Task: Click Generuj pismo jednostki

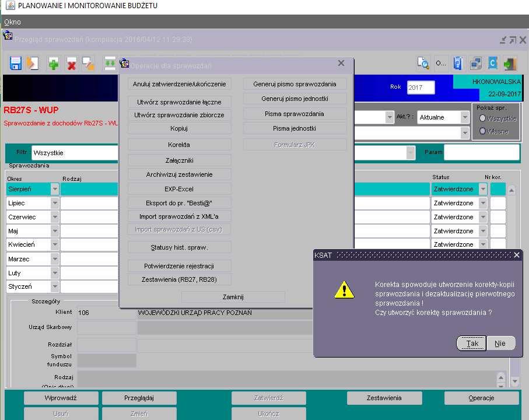Action: 295,99
